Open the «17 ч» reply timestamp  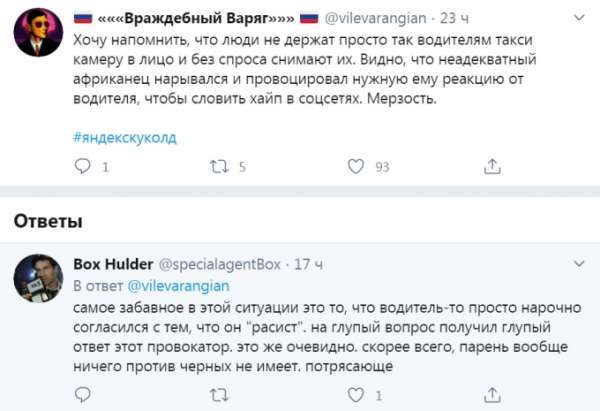pyautogui.click(x=307, y=265)
